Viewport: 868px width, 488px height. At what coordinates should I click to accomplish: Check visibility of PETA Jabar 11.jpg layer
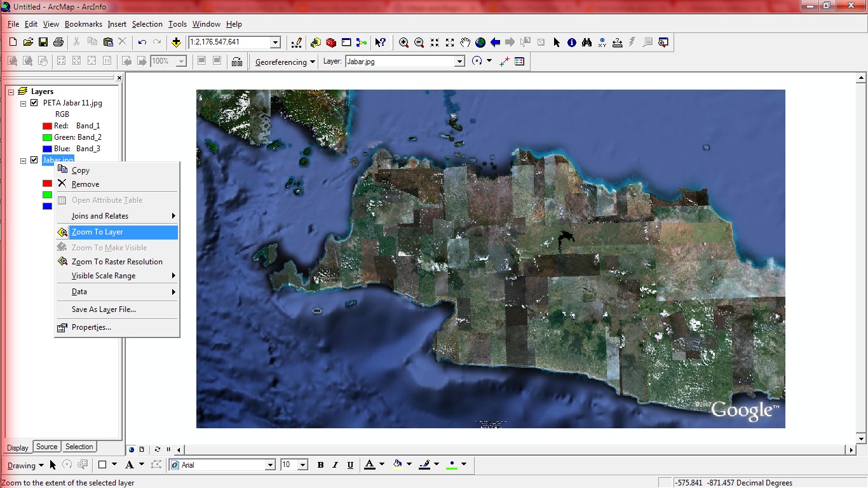coord(34,102)
